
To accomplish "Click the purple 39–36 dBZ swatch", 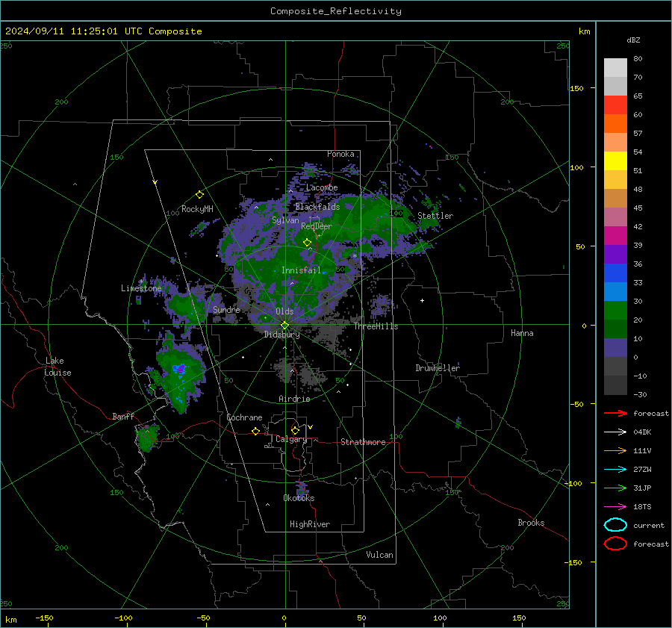I will [615, 255].
